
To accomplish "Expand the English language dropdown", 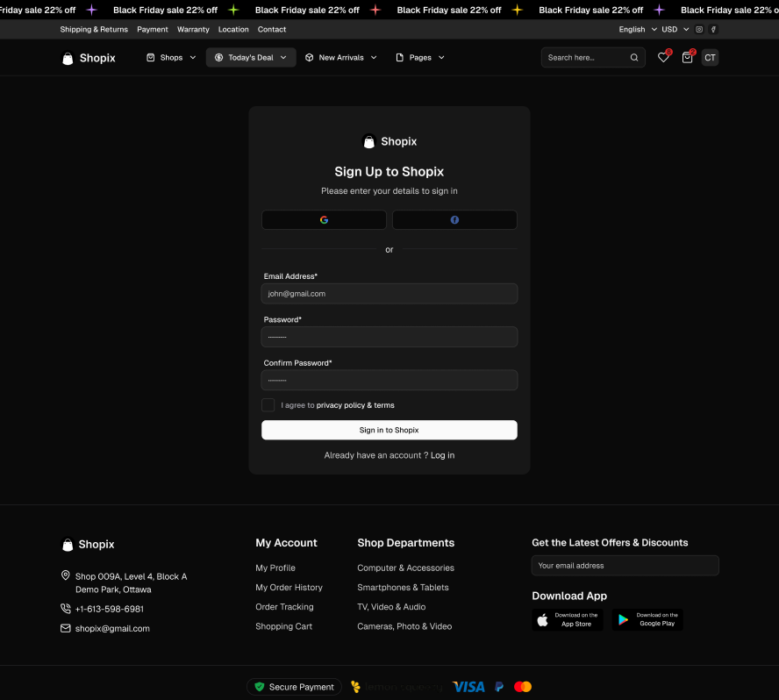I will (637, 29).
